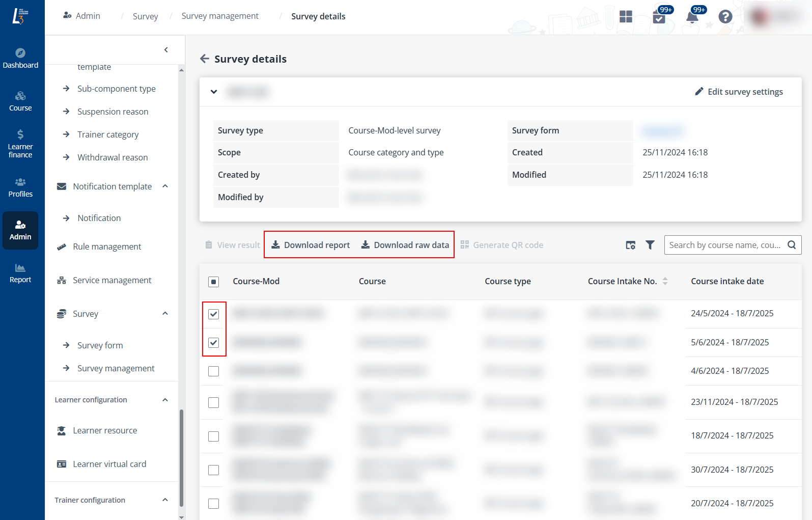The height and width of the screenshot is (520, 812).
Task: Collapse the Notification template section
Action: (165, 186)
